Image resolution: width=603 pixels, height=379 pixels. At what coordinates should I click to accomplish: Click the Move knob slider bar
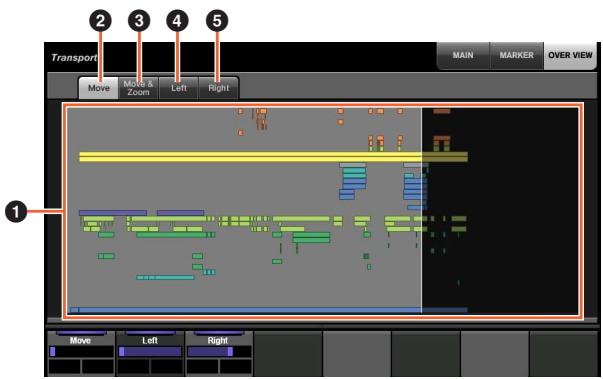pyautogui.click(x=81, y=352)
